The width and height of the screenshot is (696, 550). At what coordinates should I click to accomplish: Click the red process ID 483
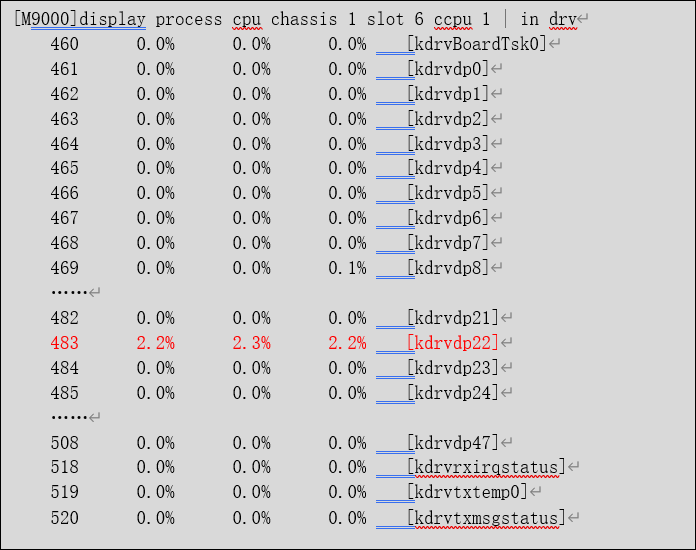pyautogui.click(x=64, y=343)
